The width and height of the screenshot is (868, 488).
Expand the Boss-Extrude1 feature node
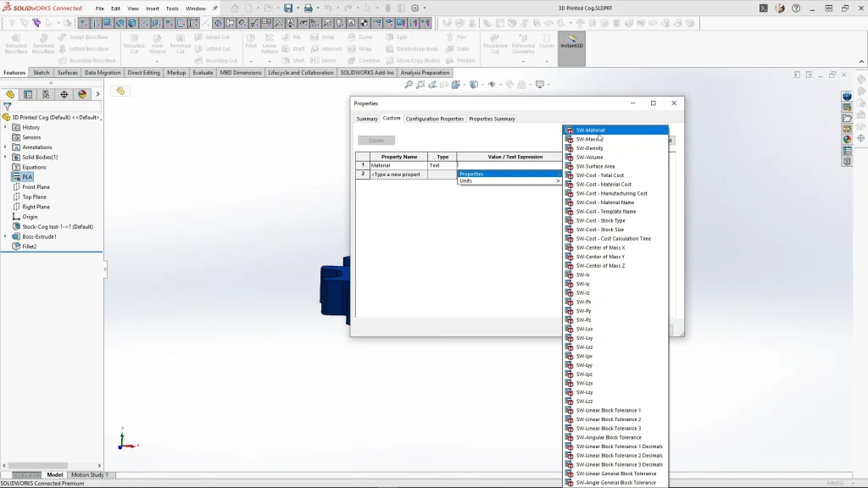coord(5,236)
